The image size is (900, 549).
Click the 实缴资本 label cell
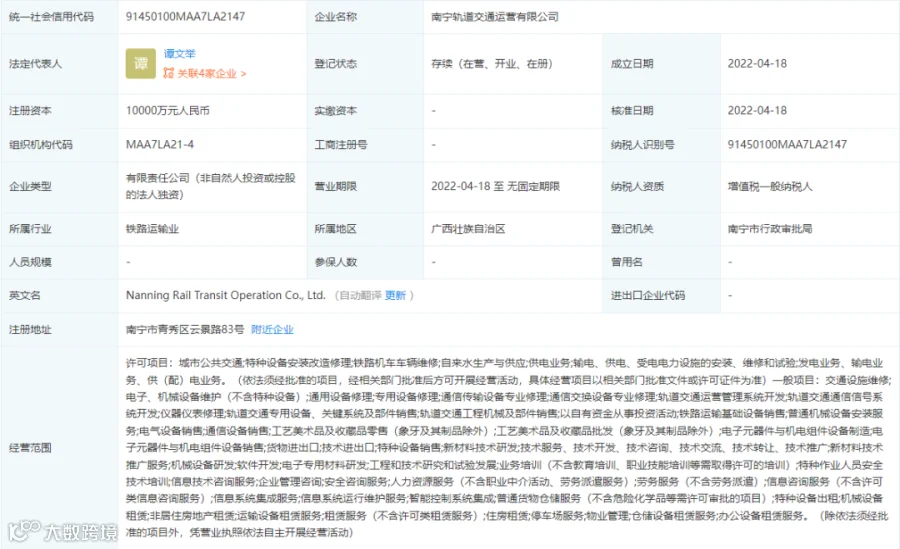(366, 110)
